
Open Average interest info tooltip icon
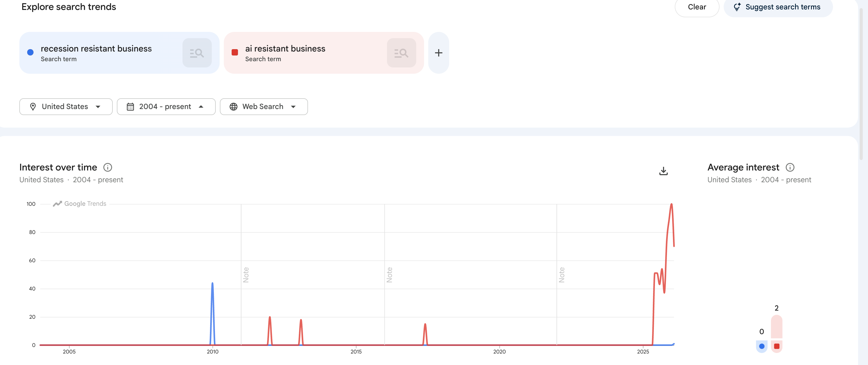790,167
